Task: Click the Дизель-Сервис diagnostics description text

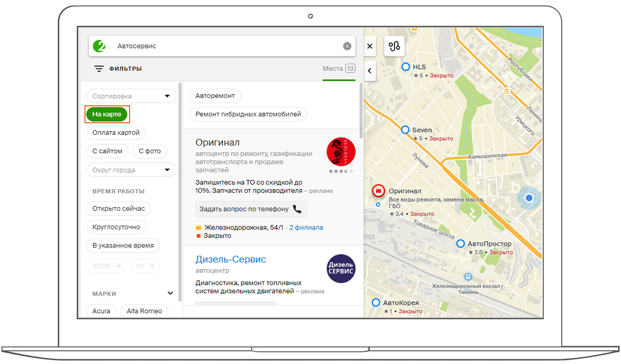Action: [249, 287]
